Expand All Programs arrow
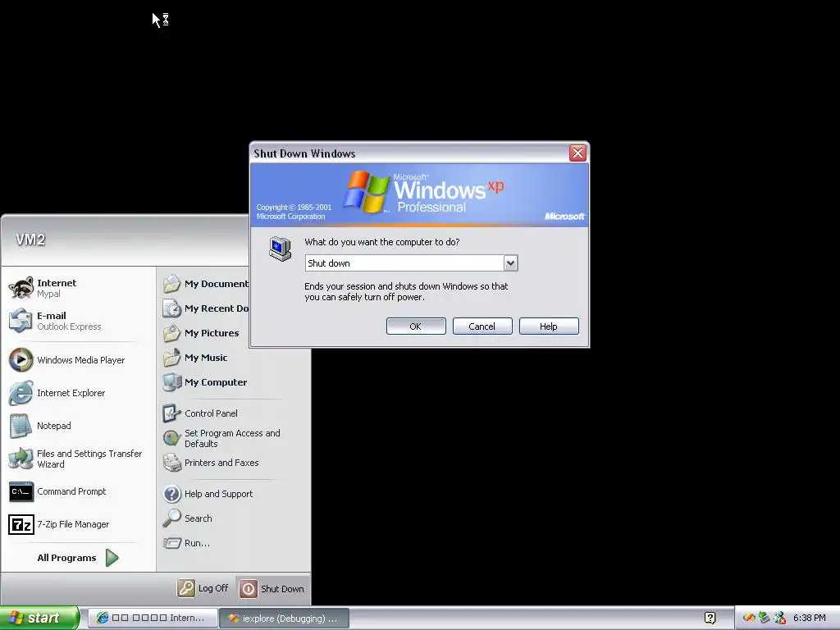Viewport: 840px width, 630px height. tap(112, 558)
